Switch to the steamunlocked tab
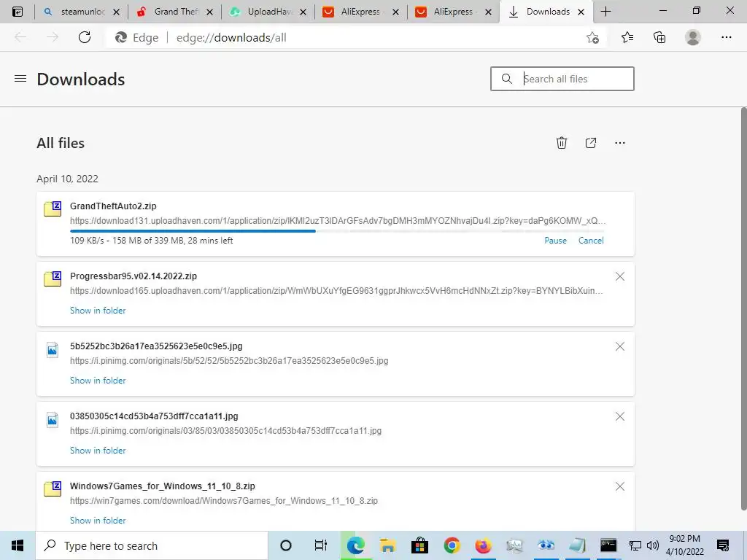 pyautogui.click(x=80, y=12)
